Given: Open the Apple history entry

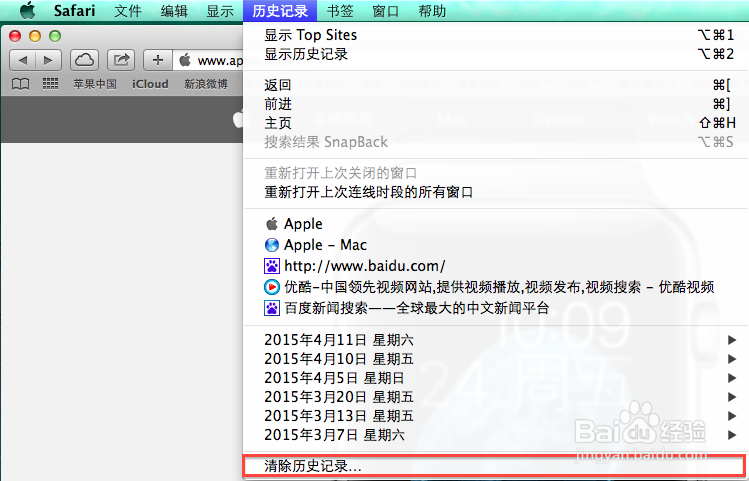Looking at the screenshot, I should (496, 224).
